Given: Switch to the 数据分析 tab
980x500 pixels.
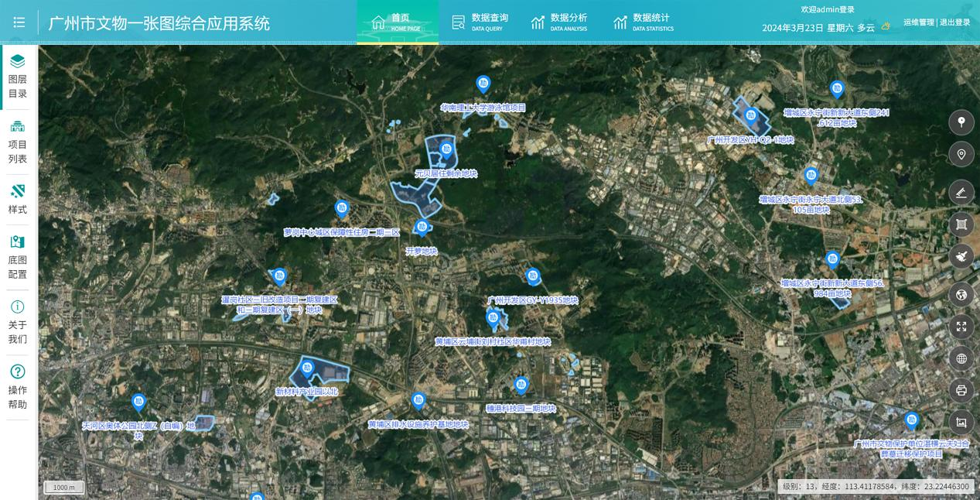Looking at the screenshot, I should (x=559, y=22).
